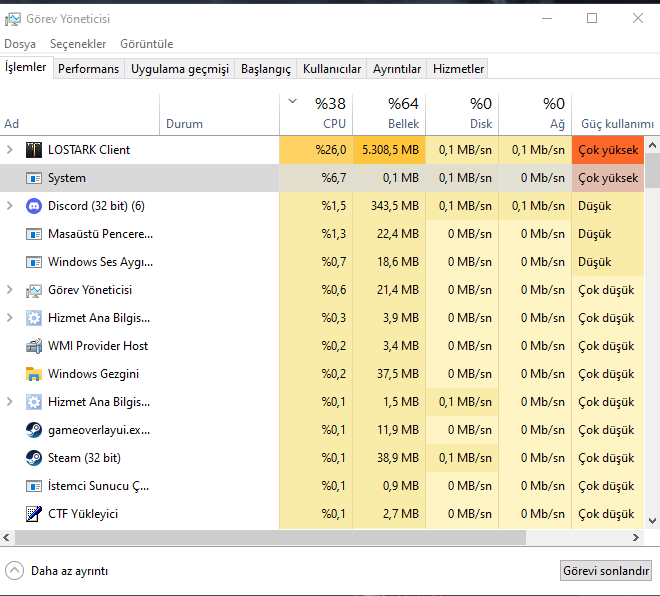Click the Task Manager title bar icon

pos(13,19)
